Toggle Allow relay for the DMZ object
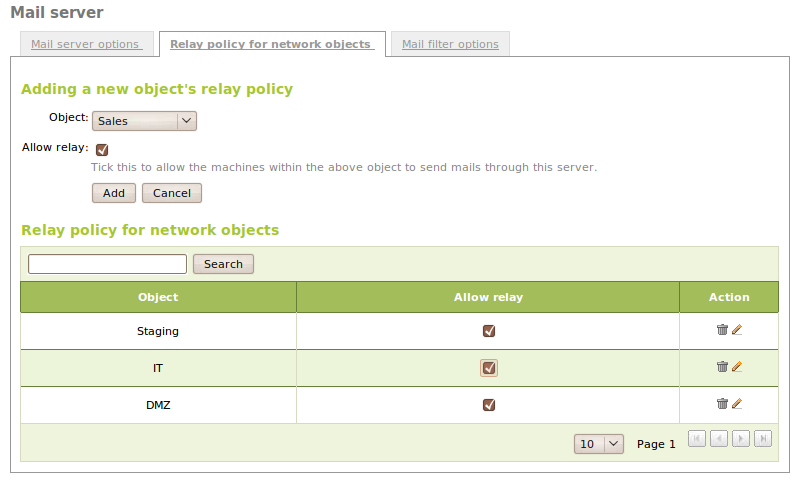This screenshot has width=795, height=485. tap(489, 405)
